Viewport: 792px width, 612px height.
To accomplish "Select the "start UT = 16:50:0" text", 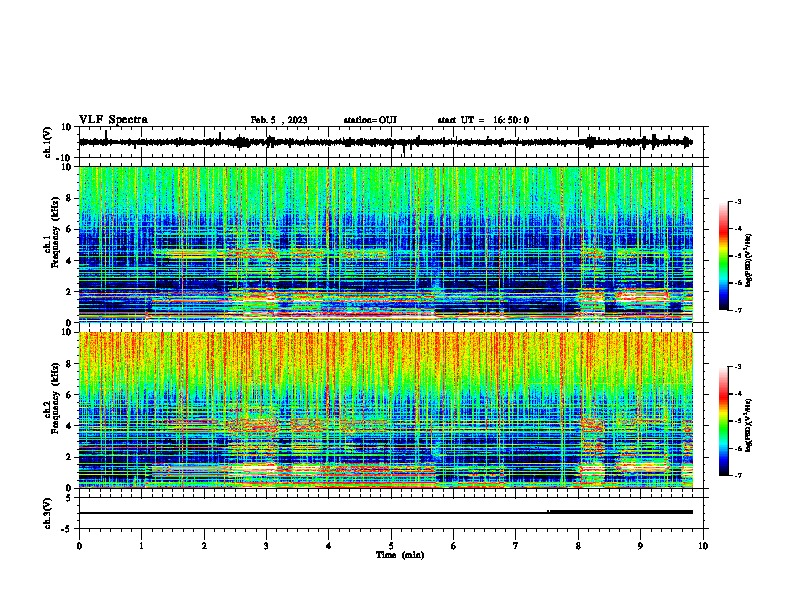I will tap(483, 120).
